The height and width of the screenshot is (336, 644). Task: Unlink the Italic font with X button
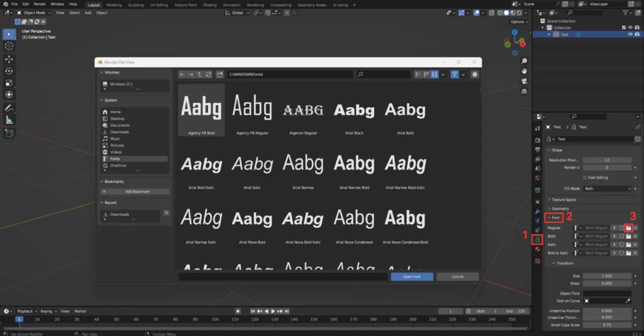[635, 244]
